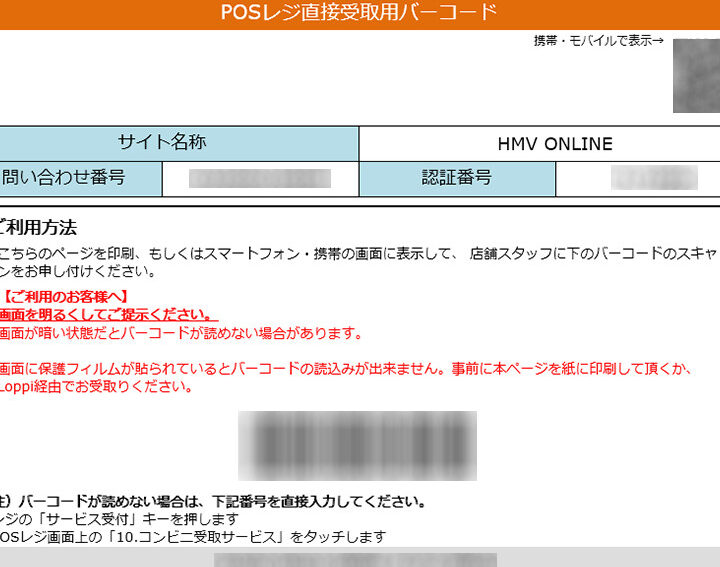Click the 'こちらのページを印刷' instruction line

click(358, 253)
